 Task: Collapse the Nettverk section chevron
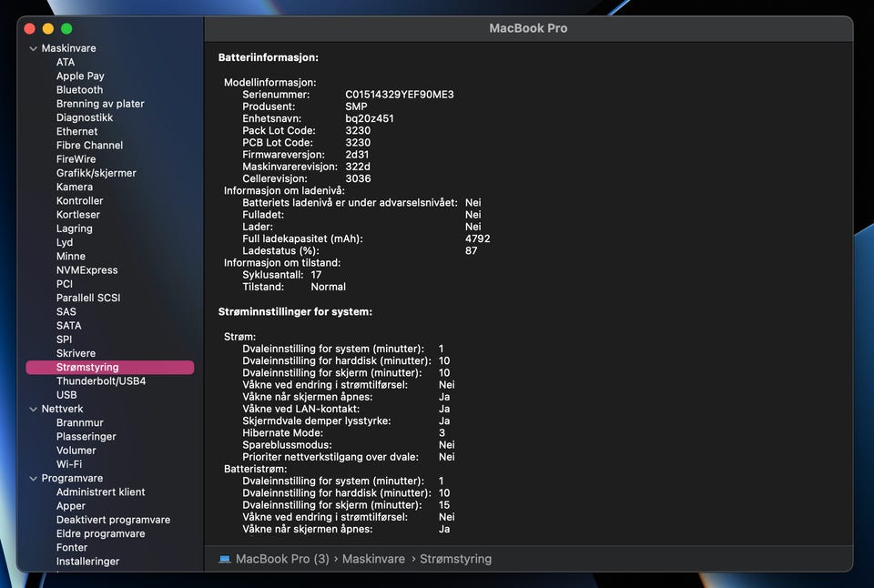(33, 409)
